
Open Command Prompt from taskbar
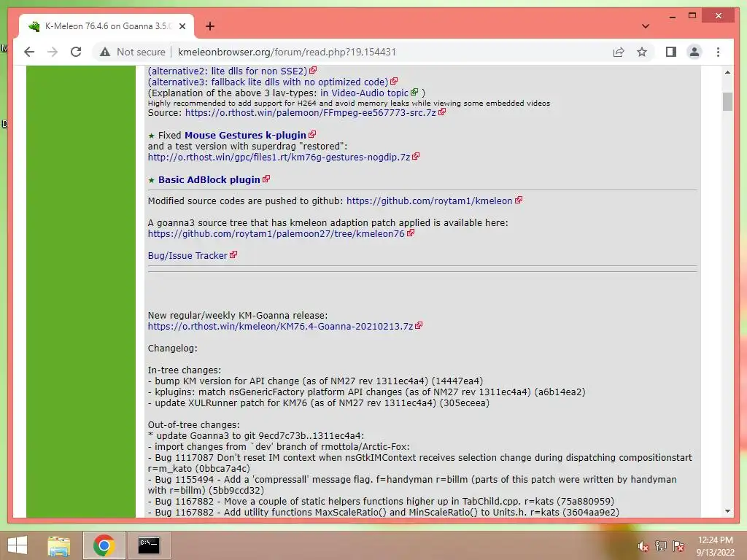pyautogui.click(x=149, y=545)
